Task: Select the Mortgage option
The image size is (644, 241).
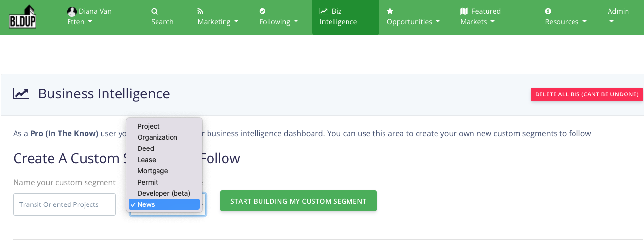Action: click(153, 171)
